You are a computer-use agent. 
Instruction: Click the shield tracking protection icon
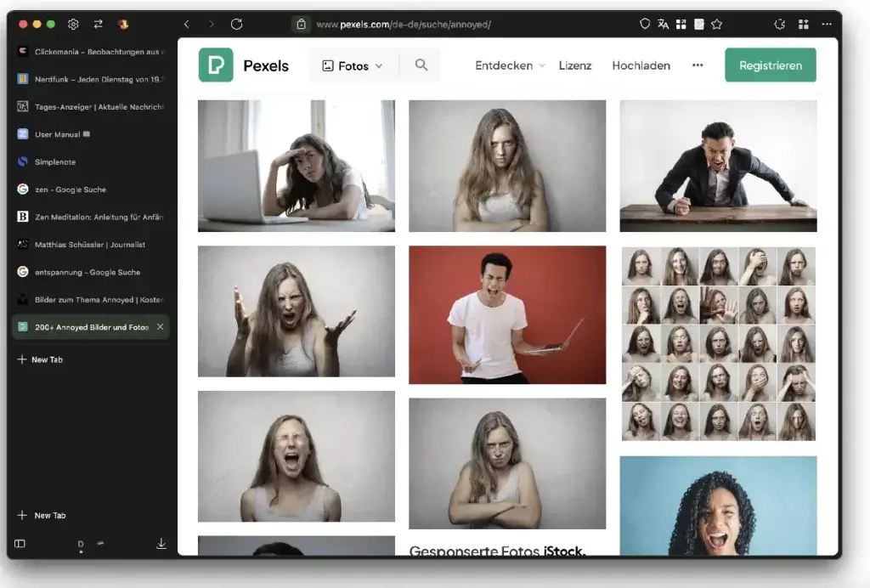click(645, 24)
